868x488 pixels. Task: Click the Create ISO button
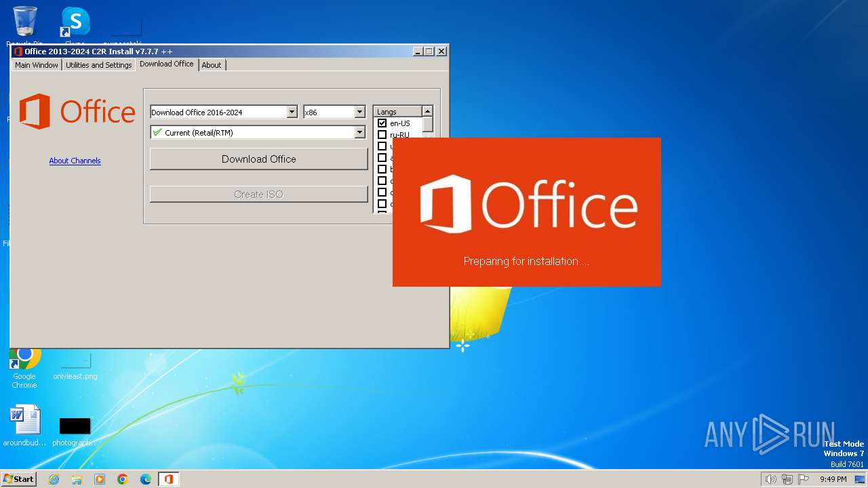[x=259, y=194]
